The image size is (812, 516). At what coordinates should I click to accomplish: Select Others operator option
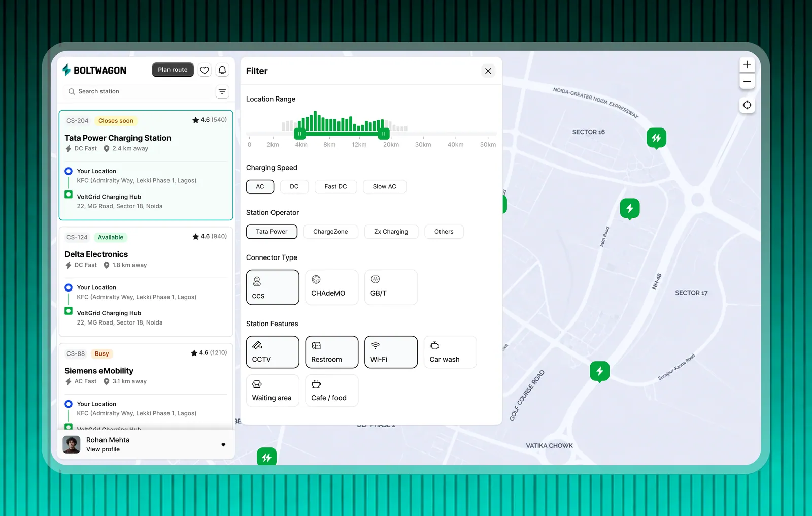[x=444, y=232]
